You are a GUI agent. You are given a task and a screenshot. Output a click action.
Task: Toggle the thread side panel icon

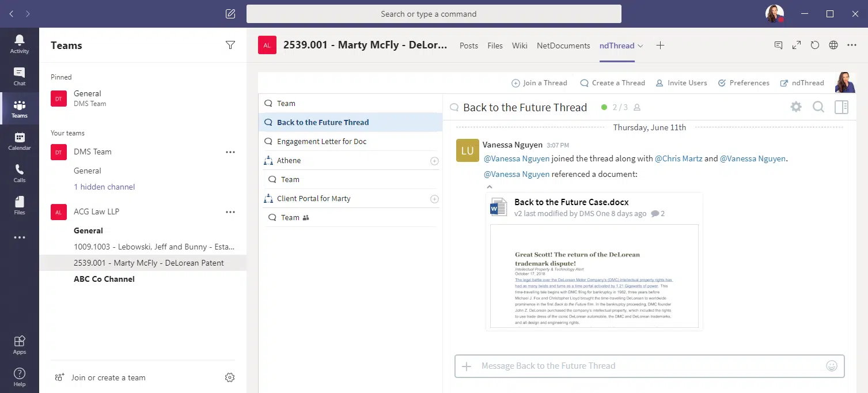[842, 107]
